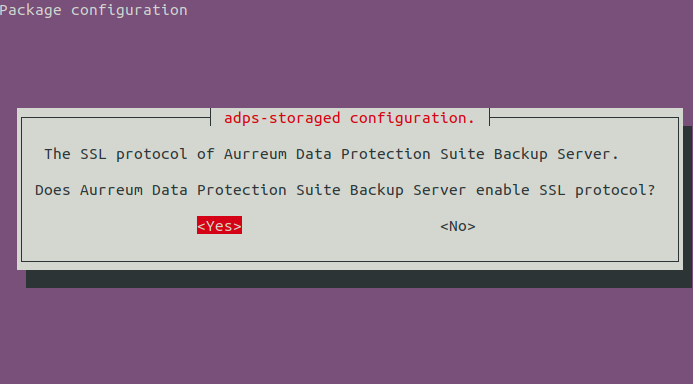This screenshot has width=693, height=384.
Task: Click "protocol?" ending the question line
Action: 615,191
